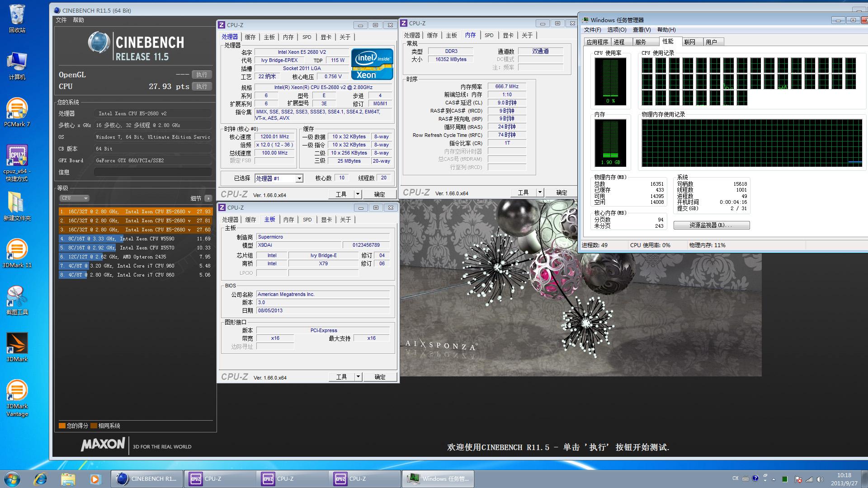Click 确定 in CPU-Z processor window
868x488 pixels.
click(380, 194)
